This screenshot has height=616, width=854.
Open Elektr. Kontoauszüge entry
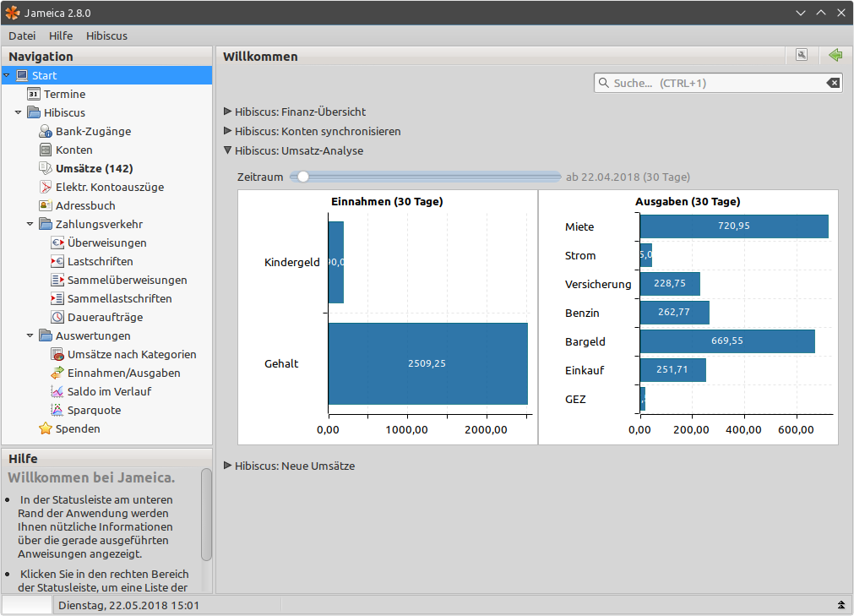point(110,187)
